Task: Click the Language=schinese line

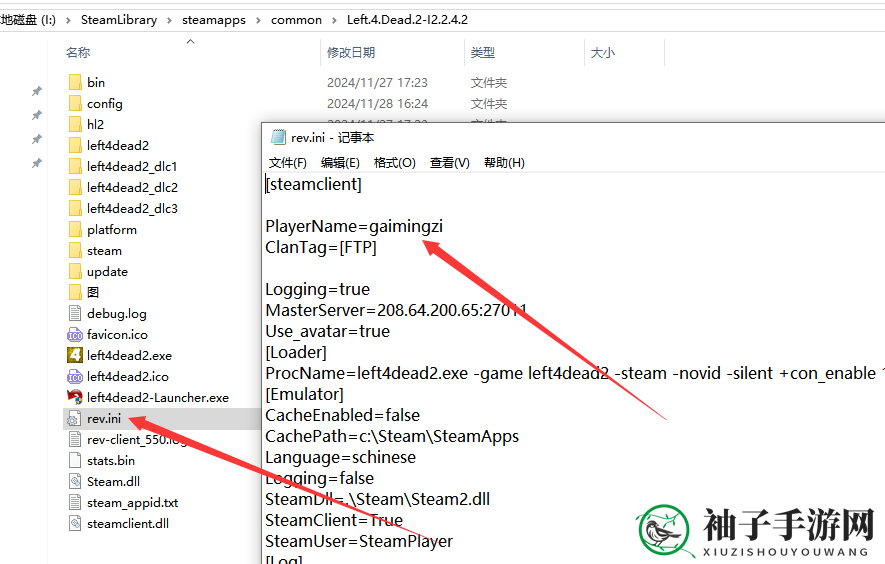Action: [x=340, y=457]
